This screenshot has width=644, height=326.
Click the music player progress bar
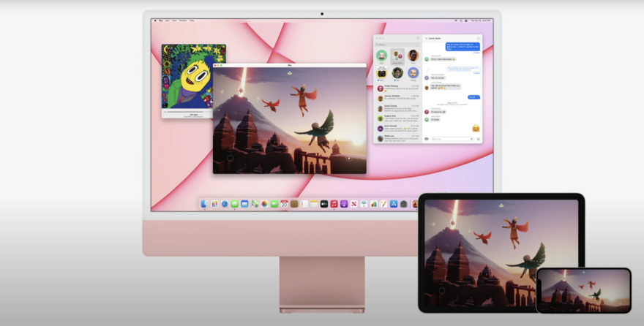(x=190, y=112)
